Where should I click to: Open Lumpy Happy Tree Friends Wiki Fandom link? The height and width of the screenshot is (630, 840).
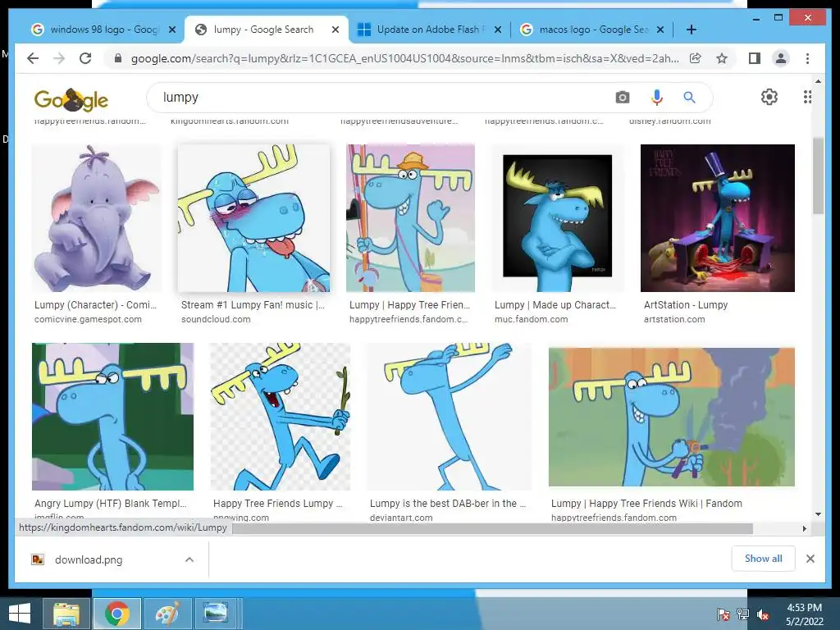pos(646,504)
